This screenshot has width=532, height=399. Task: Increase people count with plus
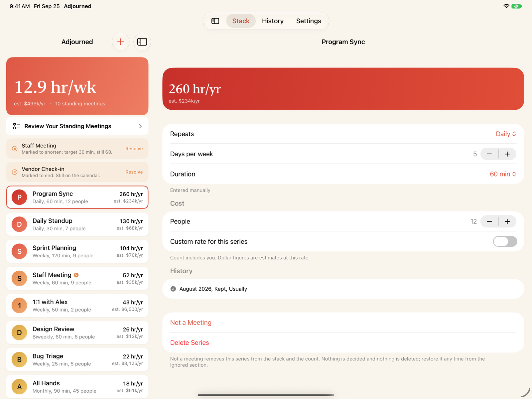click(507, 221)
